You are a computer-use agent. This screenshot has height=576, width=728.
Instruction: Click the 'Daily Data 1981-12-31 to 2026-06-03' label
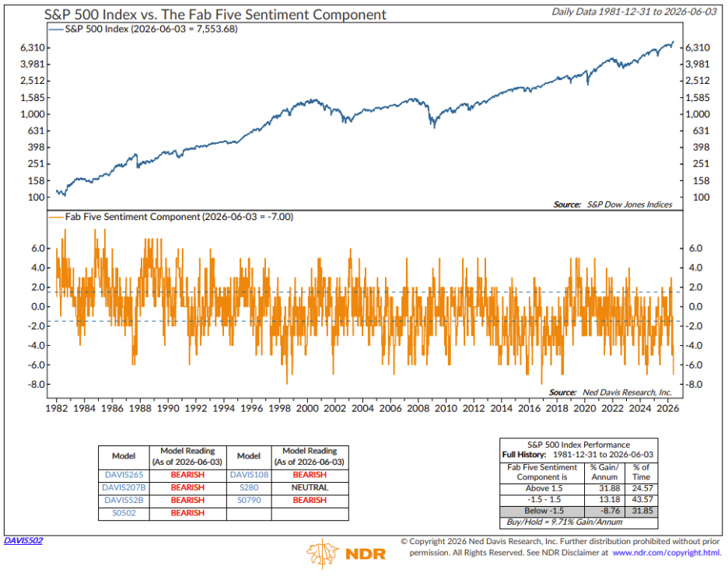coord(634,12)
